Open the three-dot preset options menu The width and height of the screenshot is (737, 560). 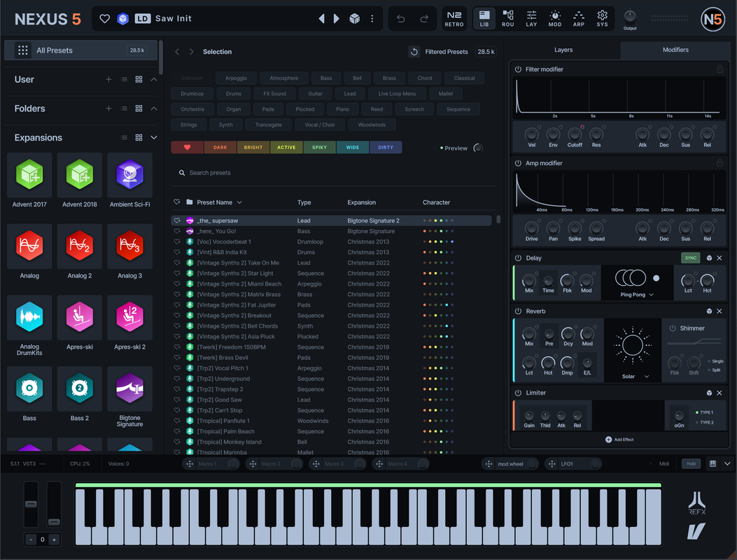click(372, 19)
